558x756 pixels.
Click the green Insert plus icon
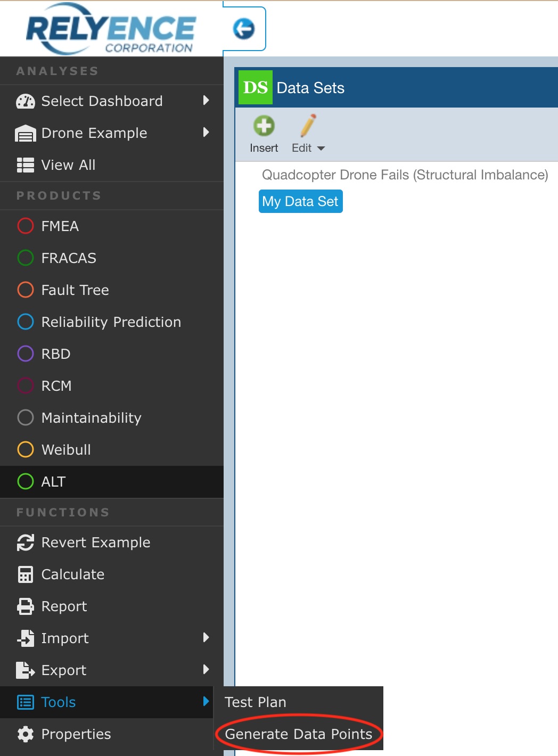click(264, 126)
